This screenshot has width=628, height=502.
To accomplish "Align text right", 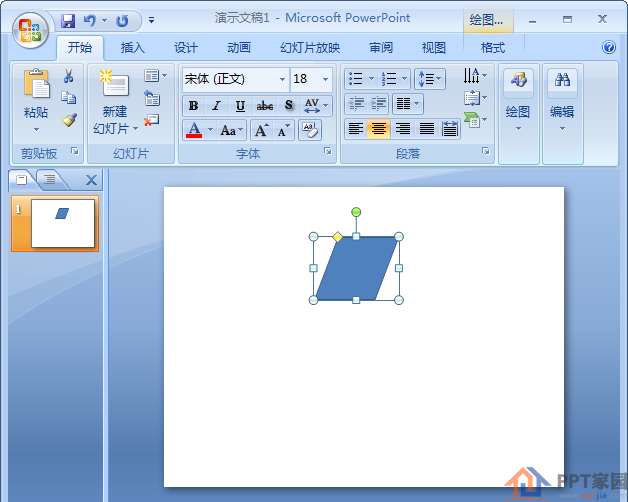I will [x=403, y=129].
